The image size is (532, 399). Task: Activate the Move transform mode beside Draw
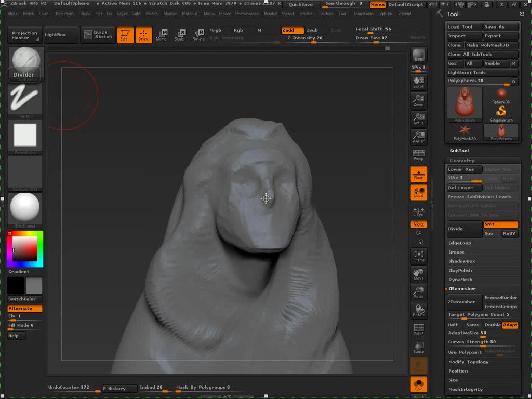[x=162, y=35]
